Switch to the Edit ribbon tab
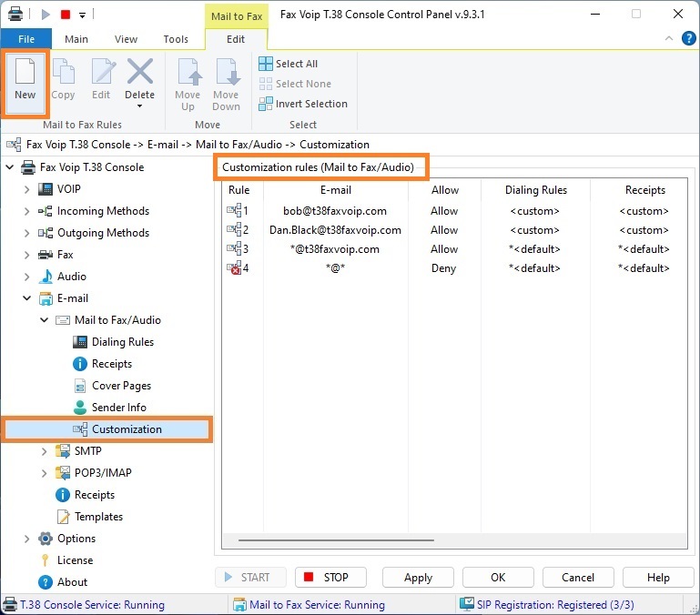This screenshot has height=615, width=700. click(236, 39)
